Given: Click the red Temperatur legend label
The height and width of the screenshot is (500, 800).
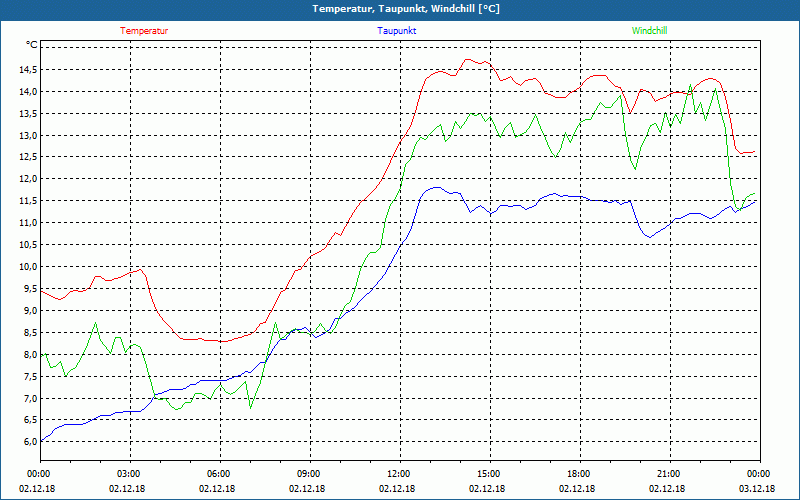Looking at the screenshot, I should [144, 31].
